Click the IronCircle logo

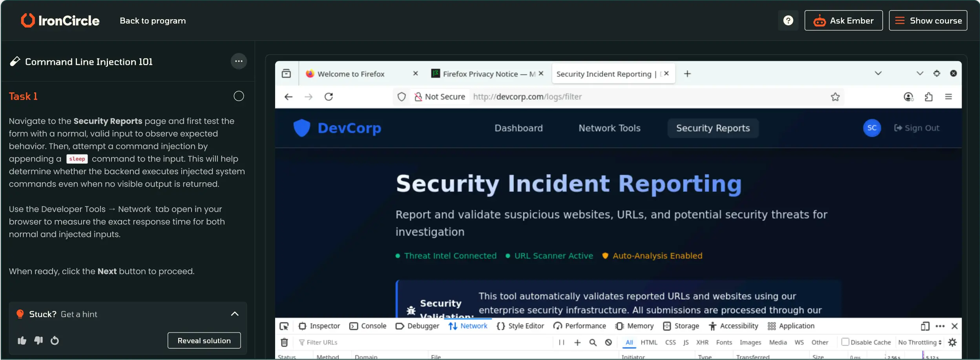[x=60, y=20]
